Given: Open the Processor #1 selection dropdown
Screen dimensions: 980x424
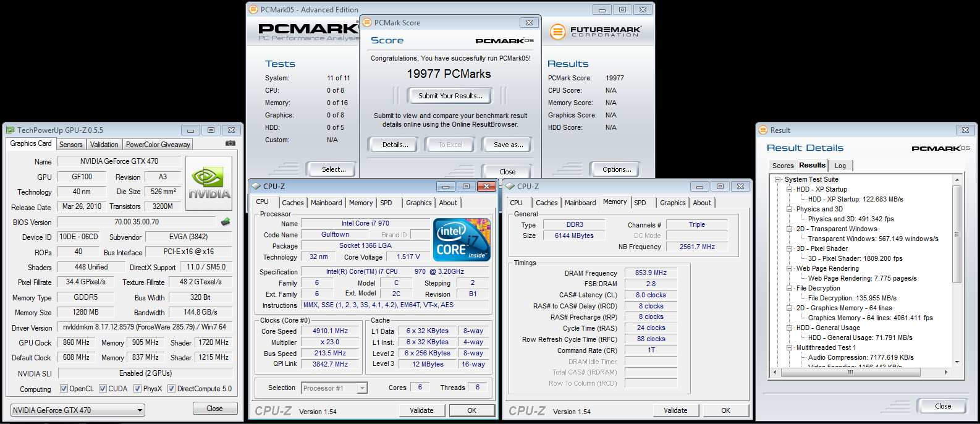Looking at the screenshot, I should click(335, 388).
